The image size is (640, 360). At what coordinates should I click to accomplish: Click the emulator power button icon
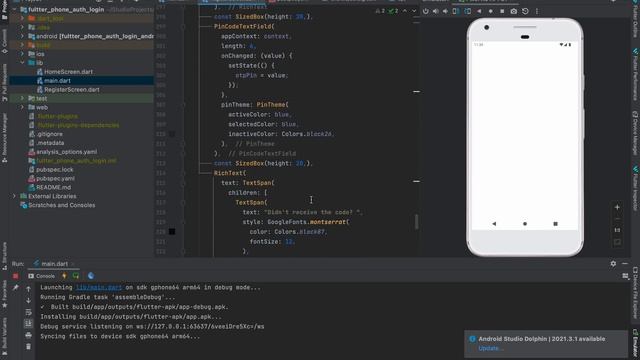pos(426,11)
